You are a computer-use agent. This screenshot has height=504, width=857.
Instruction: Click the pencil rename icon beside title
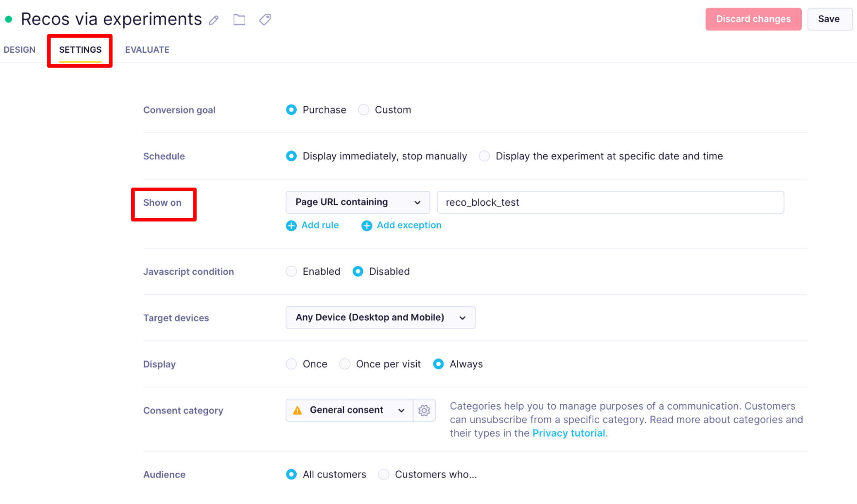213,20
